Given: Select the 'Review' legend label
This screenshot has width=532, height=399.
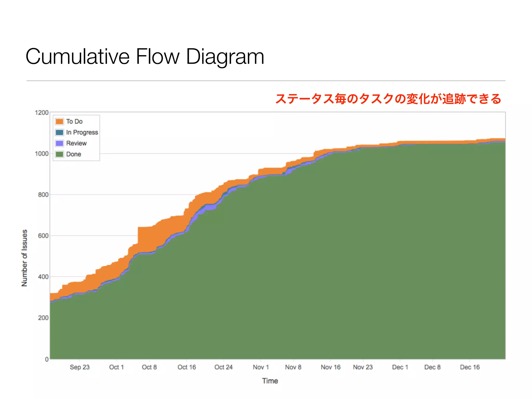Looking at the screenshot, I should [76, 143].
